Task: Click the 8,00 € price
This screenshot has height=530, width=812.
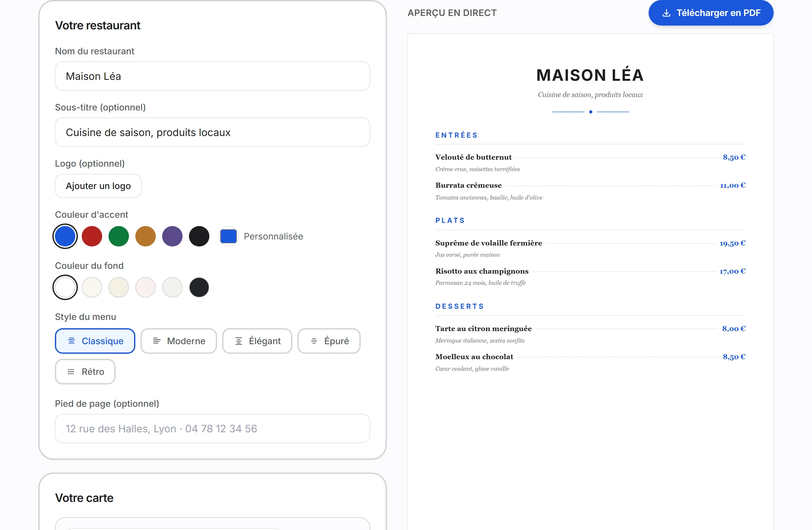Action: point(734,329)
